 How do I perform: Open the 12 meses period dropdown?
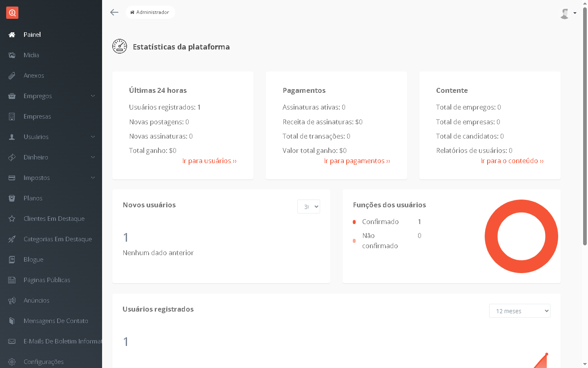(519, 311)
